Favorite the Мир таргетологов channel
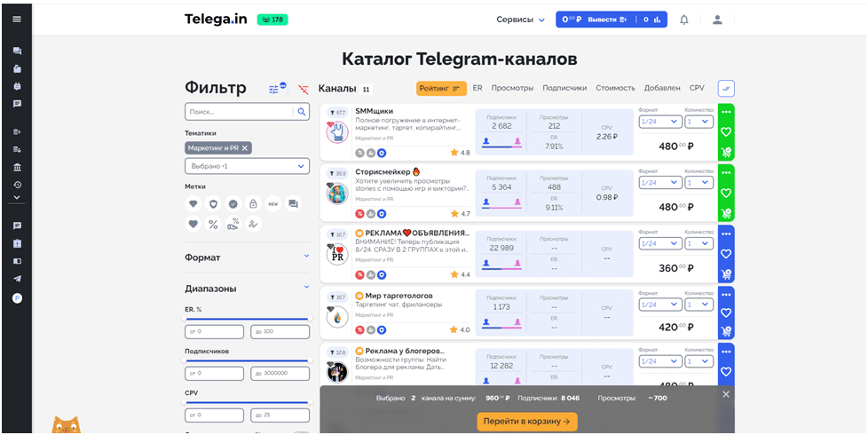 pyautogui.click(x=726, y=312)
